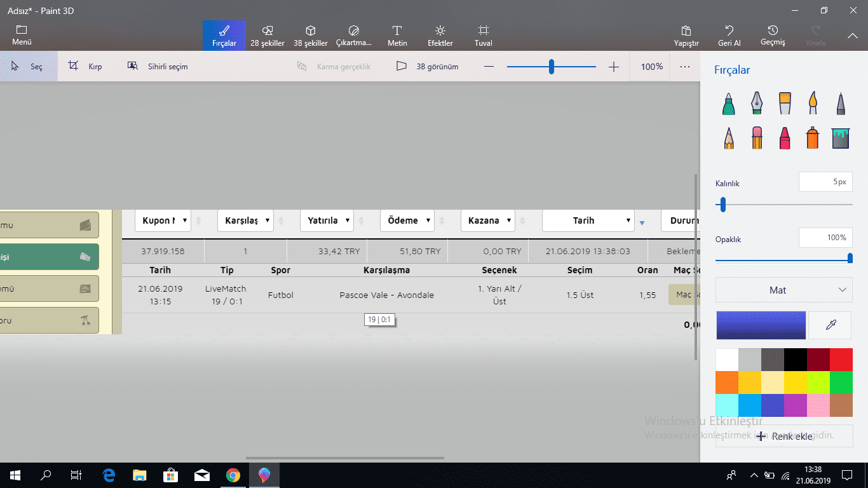Image resolution: width=868 pixels, height=488 pixels.
Task: Click the Pascoe Vale - Avondale text
Action: [387, 295]
